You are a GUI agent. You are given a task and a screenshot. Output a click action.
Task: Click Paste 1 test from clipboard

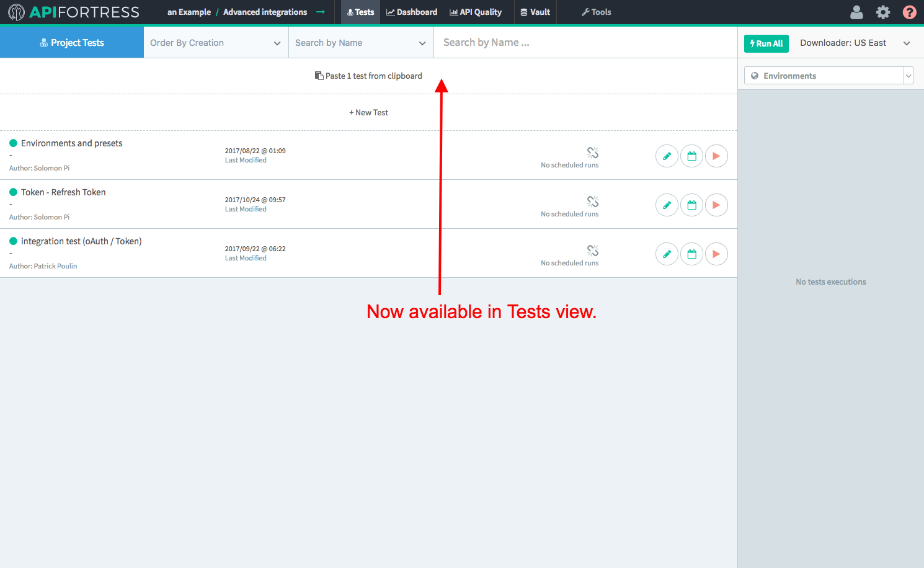(369, 76)
